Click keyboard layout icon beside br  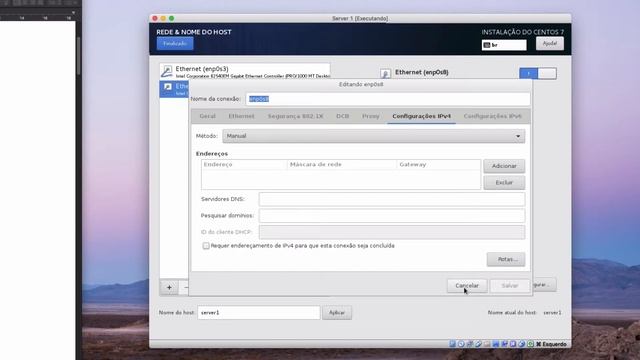click(487, 45)
